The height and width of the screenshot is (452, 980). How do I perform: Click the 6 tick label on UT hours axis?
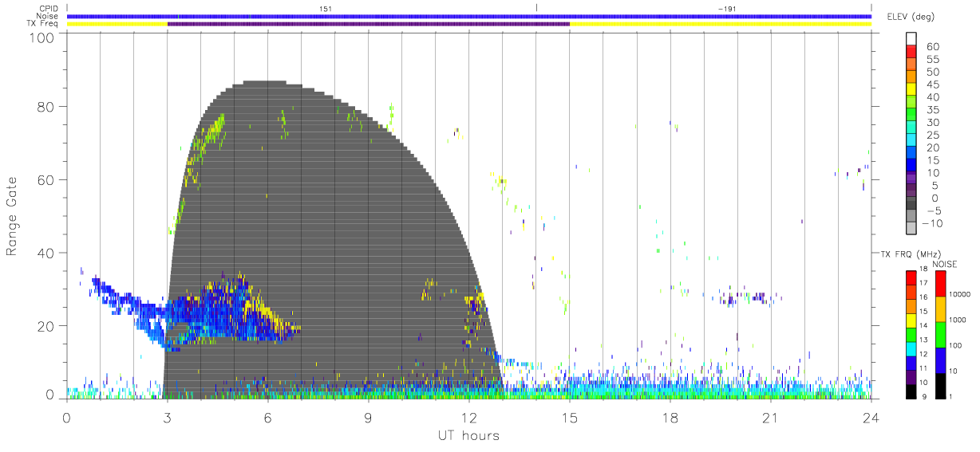268,417
